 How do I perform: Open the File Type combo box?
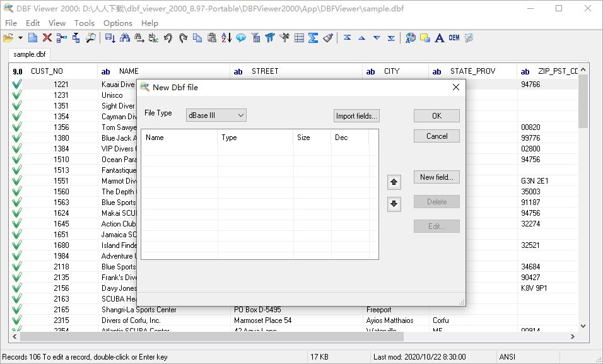pyautogui.click(x=216, y=115)
